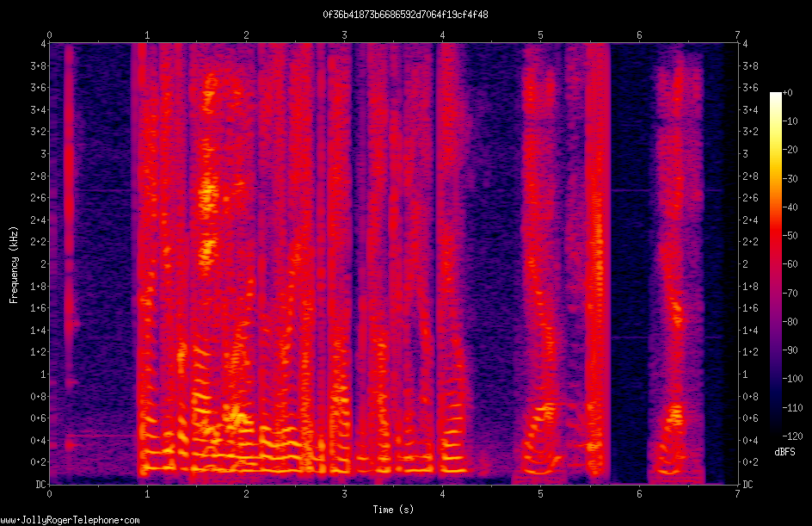Click the "1" tick on the top time axis
The width and height of the screenshot is (812, 526).
(148, 35)
